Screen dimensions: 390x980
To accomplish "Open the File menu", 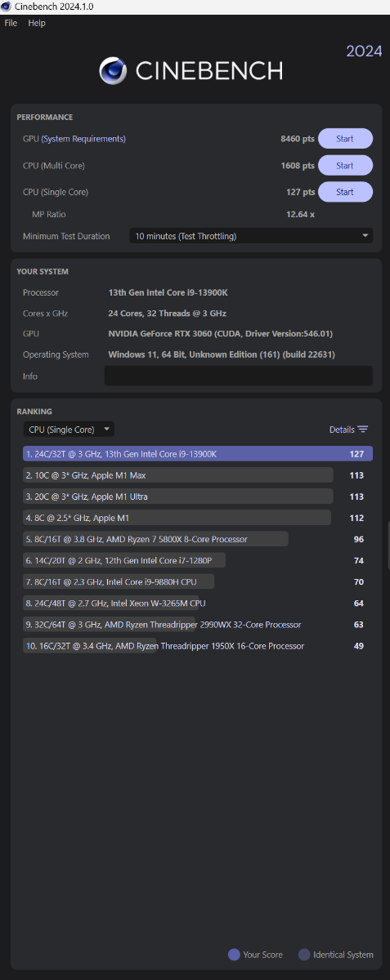I will tap(11, 23).
